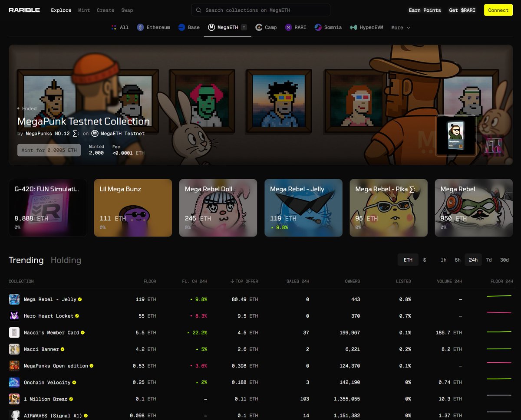Sort by the Sales 24H column header
This screenshot has height=420, width=521.
(x=298, y=282)
